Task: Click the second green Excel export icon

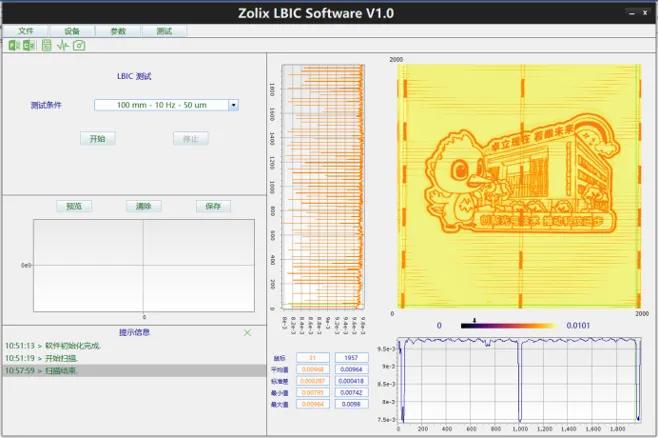Action: click(x=29, y=45)
